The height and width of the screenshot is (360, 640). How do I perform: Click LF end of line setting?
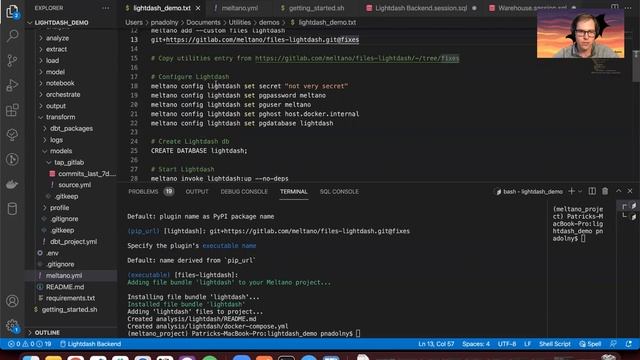tap(527, 344)
